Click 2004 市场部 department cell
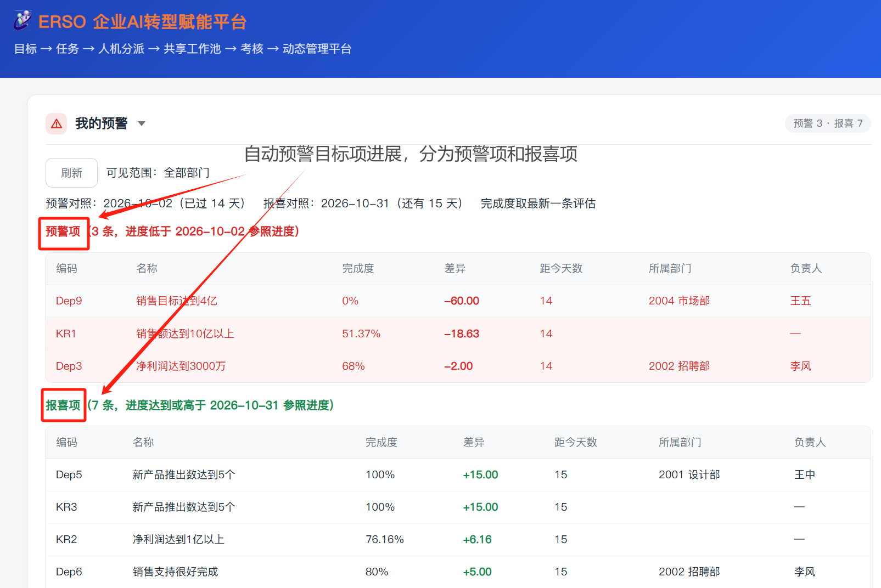Image resolution: width=881 pixels, height=588 pixels. coord(679,301)
